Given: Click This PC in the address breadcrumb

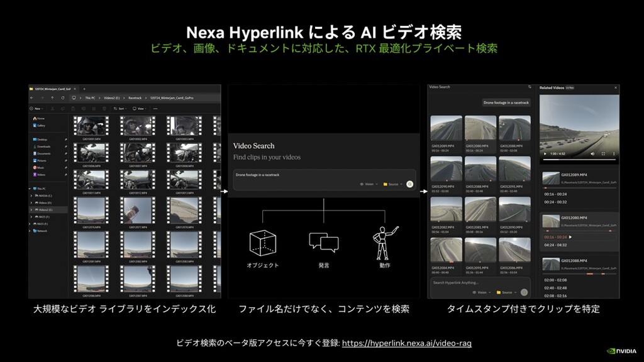Looking at the screenshot, I should (x=90, y=97).
